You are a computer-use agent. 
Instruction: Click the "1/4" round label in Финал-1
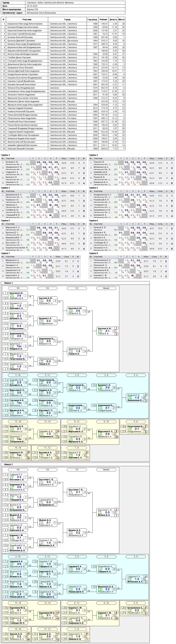(47, 288)
